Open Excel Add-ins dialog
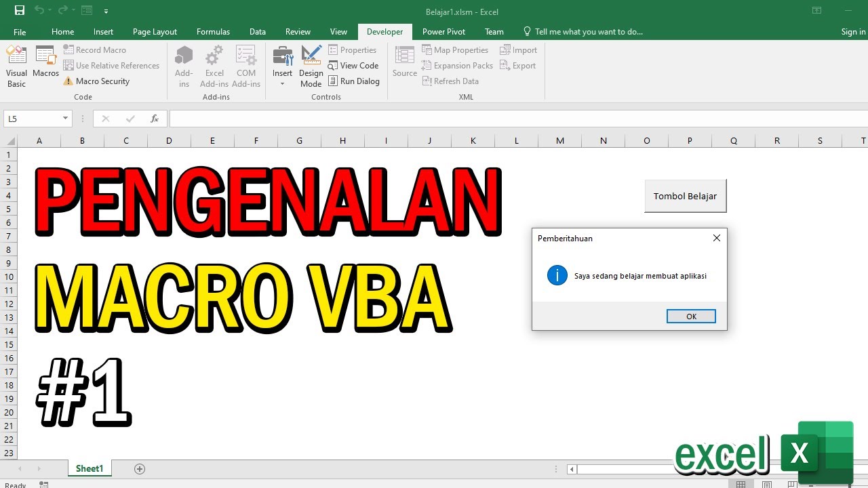868x488 pixels. click(x=214, y=66)
